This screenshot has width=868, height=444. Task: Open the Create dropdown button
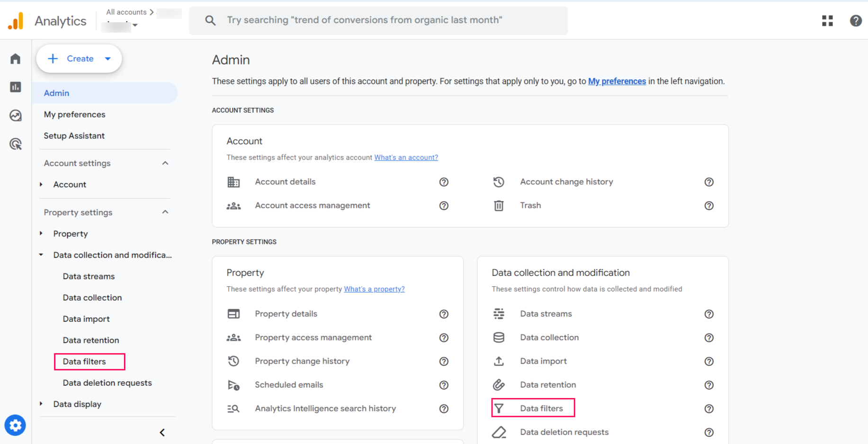click(x=79, y=59)
